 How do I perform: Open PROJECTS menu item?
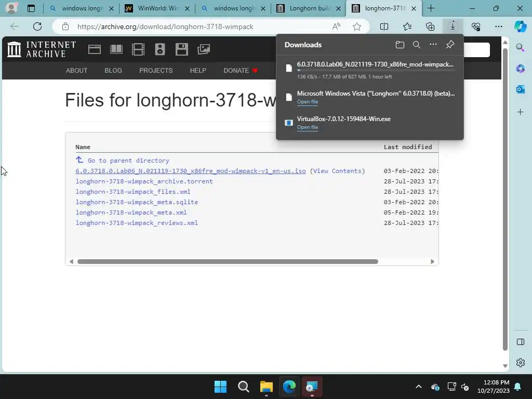156,71
